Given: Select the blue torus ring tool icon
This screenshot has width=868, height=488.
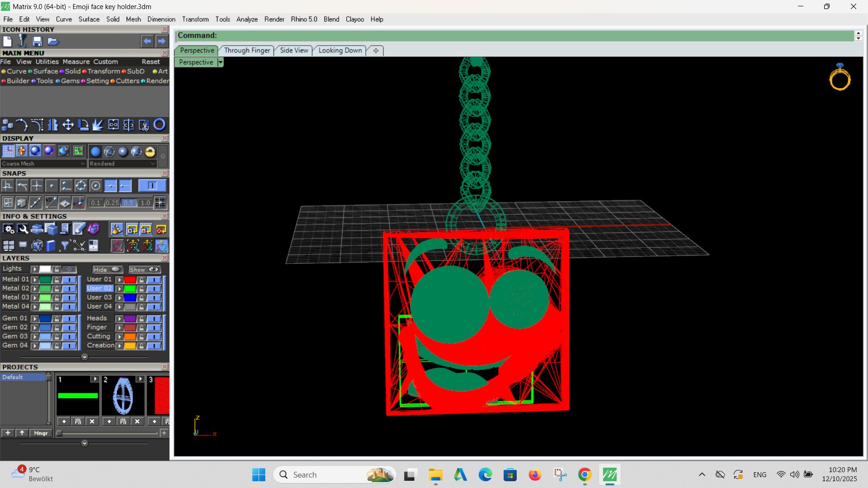Looking at the screenshot, I should point(160,125).
